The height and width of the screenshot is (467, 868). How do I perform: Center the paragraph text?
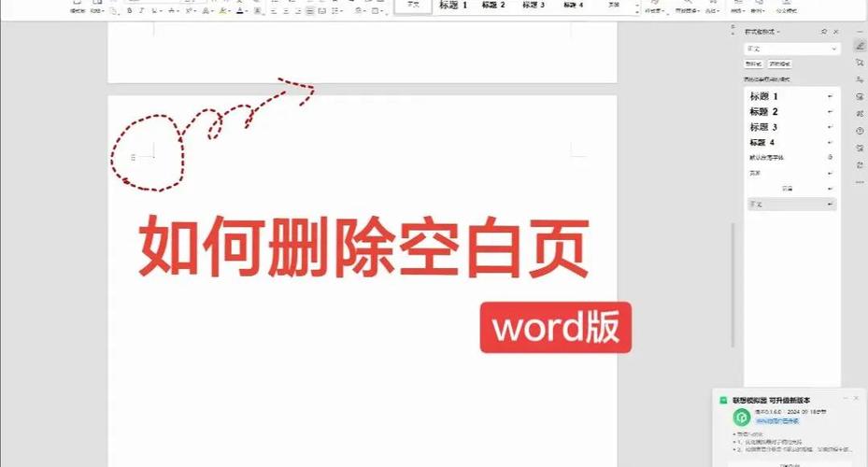[286, 11]
